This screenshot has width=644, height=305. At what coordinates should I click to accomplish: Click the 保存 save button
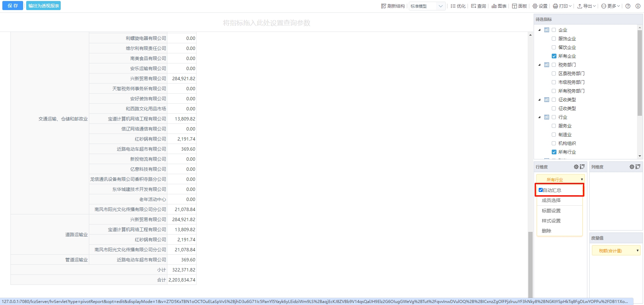pyautogui.click(x=13, y=6)
